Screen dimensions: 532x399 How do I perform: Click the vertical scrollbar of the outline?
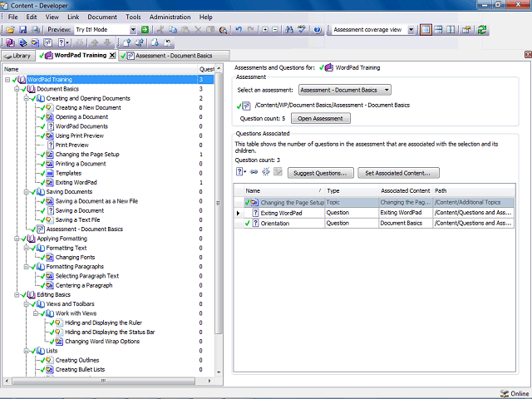(219, 204)
